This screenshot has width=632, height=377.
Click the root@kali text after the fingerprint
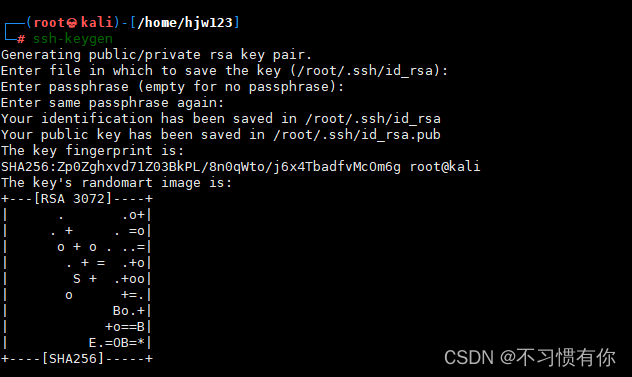[445, 167]
